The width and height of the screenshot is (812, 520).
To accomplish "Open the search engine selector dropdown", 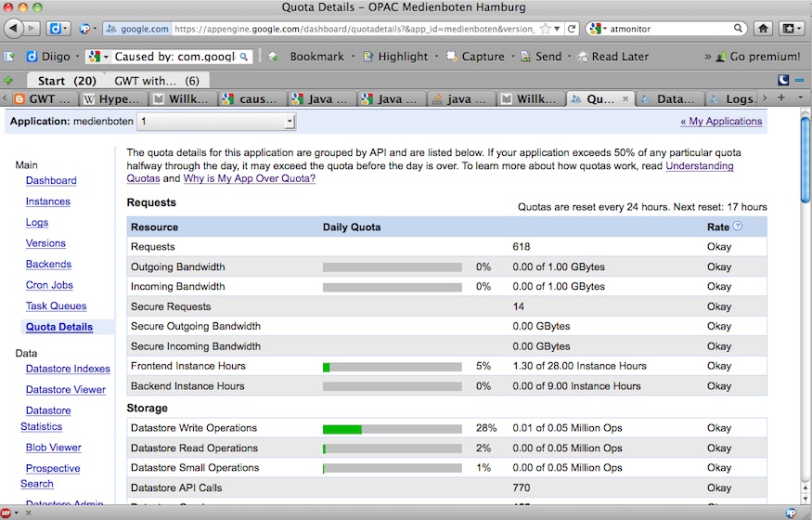I will click(598, 29).
